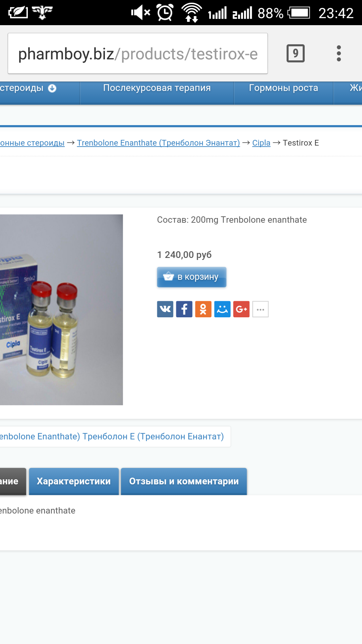This screenshot has height=644, width=362.
Task: Share product on Facebook icon
Action: coord(184,309)
